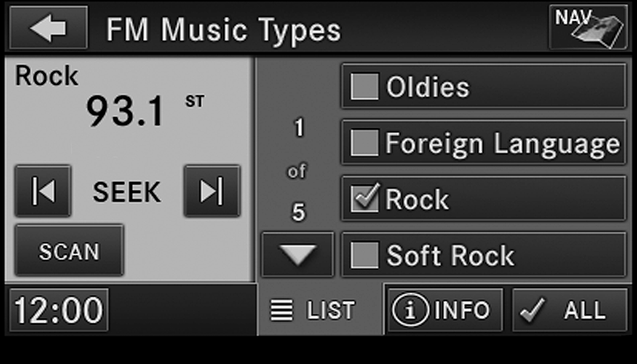Start SCAN of stations
The image size is (637, 364).
pos(69,251)
